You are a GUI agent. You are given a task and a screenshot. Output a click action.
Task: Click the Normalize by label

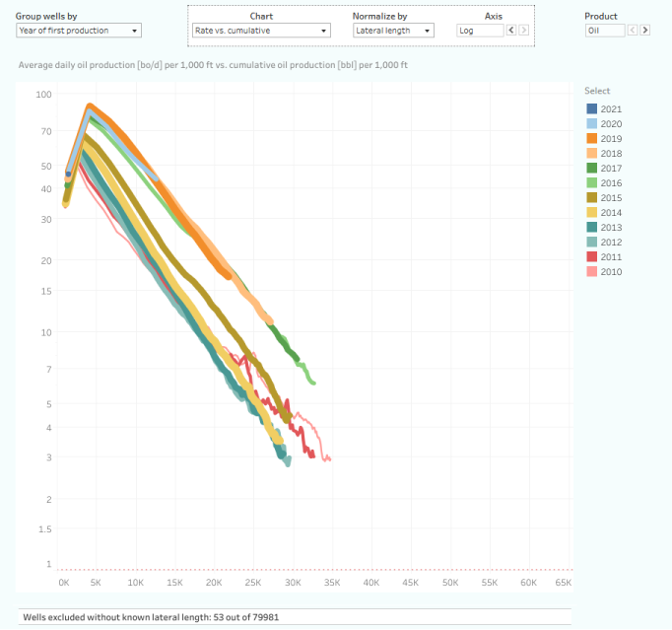[379, 17]
